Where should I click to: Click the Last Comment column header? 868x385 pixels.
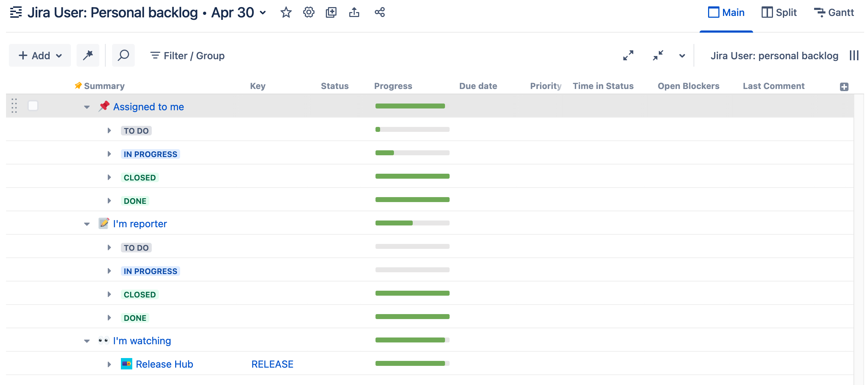click(774, 86)
